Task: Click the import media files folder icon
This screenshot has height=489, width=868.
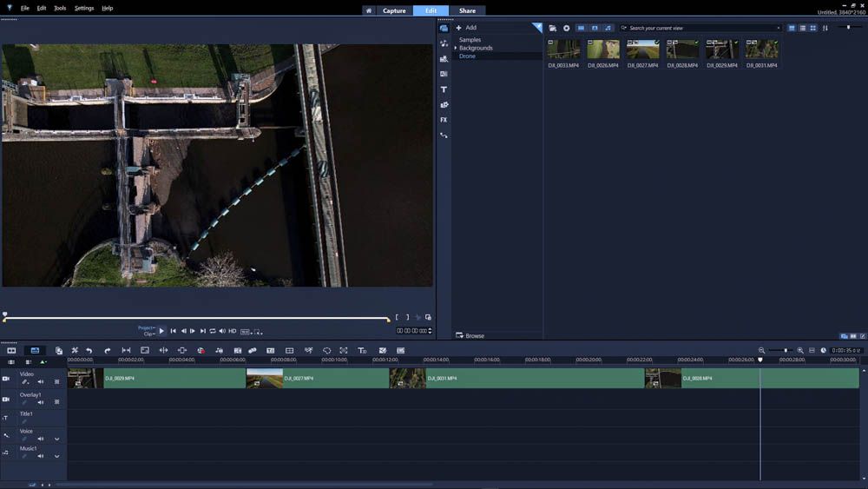Action: [x=552, y=29]
